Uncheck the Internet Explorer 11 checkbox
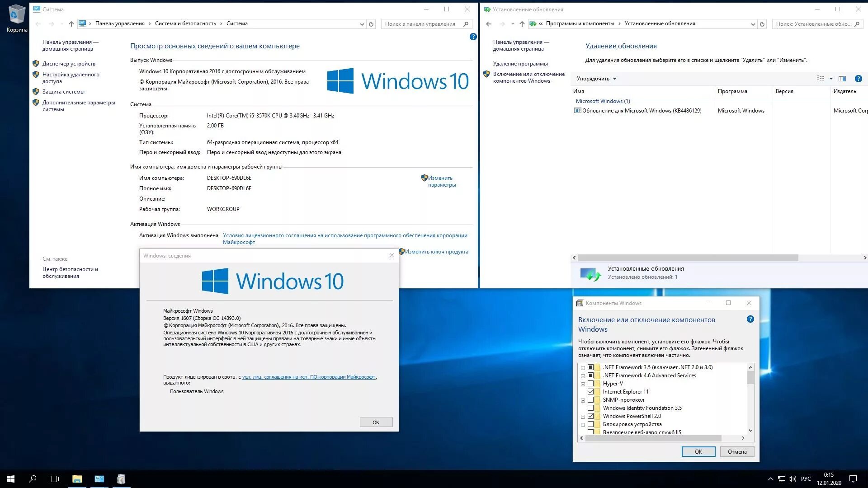 (x=590, y=392)
